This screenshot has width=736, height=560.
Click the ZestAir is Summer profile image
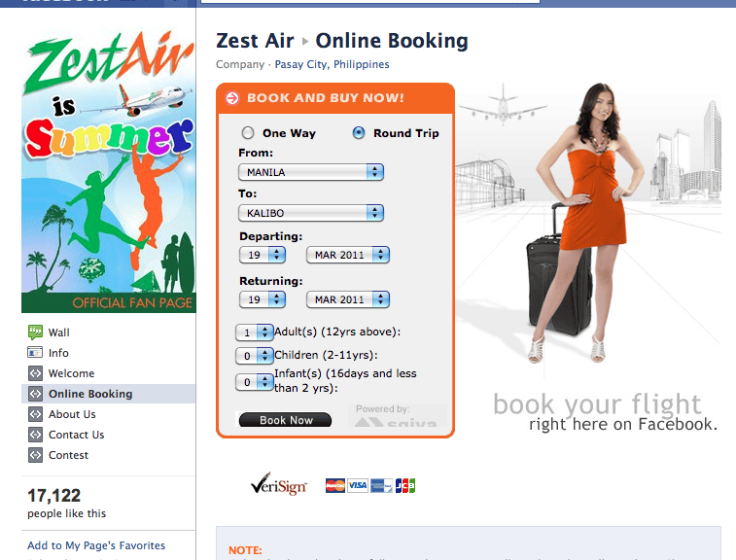tap(109, 169)
